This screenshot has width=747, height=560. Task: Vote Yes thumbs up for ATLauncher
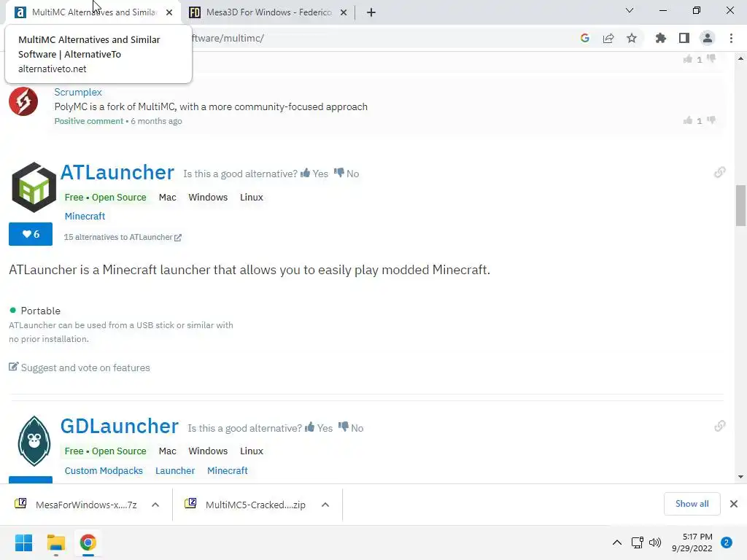[314, 174]
